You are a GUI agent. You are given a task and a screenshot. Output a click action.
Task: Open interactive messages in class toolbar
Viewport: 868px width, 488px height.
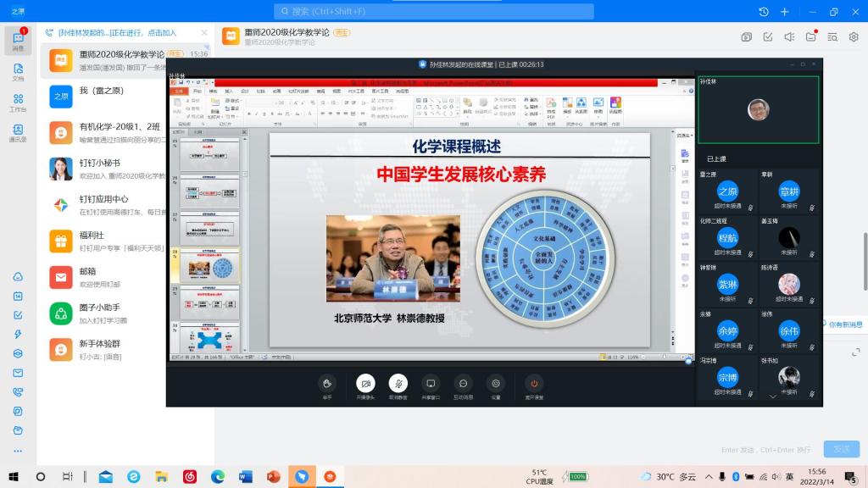[463, 385]
